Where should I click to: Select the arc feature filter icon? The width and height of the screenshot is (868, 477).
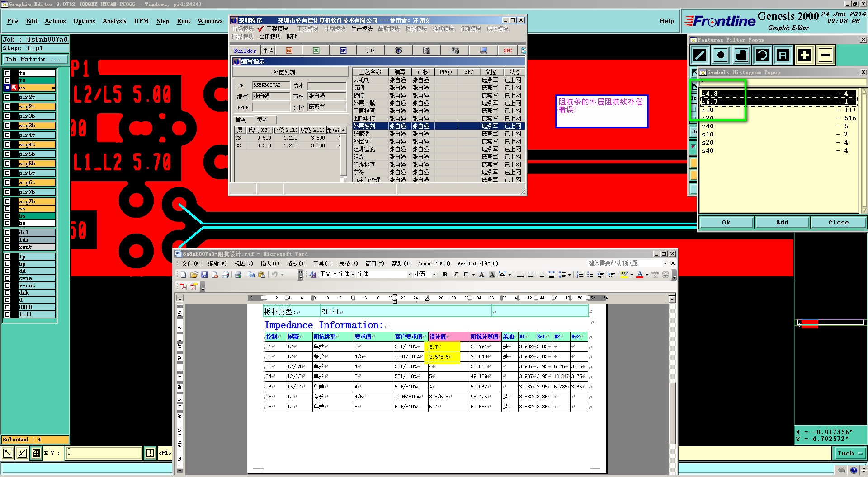click(x=762, y=55)
